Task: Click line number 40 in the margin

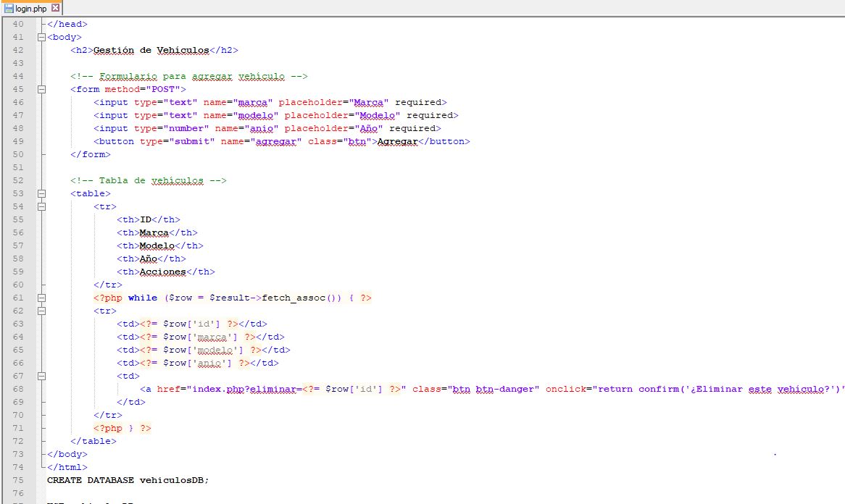Action: tap(18, 24)
